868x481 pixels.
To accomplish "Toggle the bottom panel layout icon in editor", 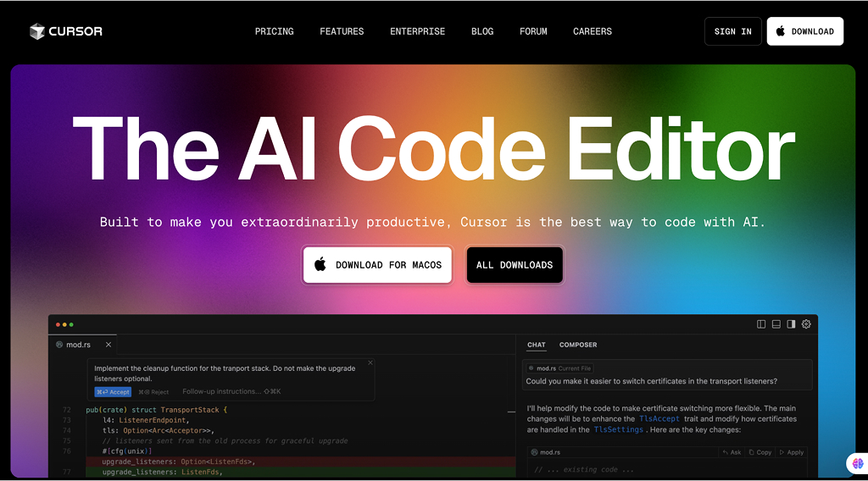I will [776, 324].
